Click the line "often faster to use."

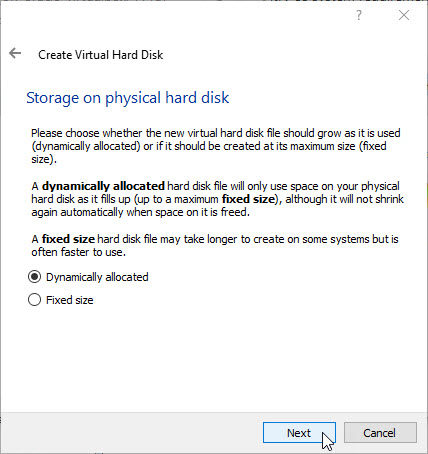tap(79, 252)
